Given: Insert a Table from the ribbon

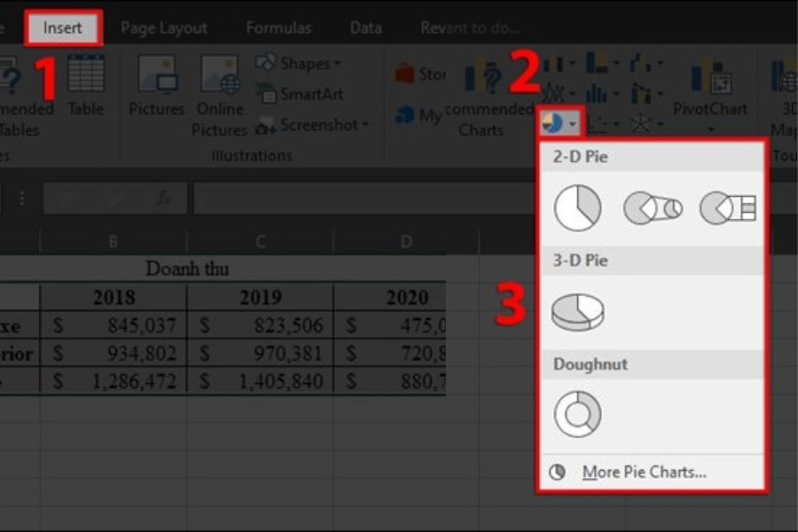Looking at the screenshot, I should [x=86, y=86].
